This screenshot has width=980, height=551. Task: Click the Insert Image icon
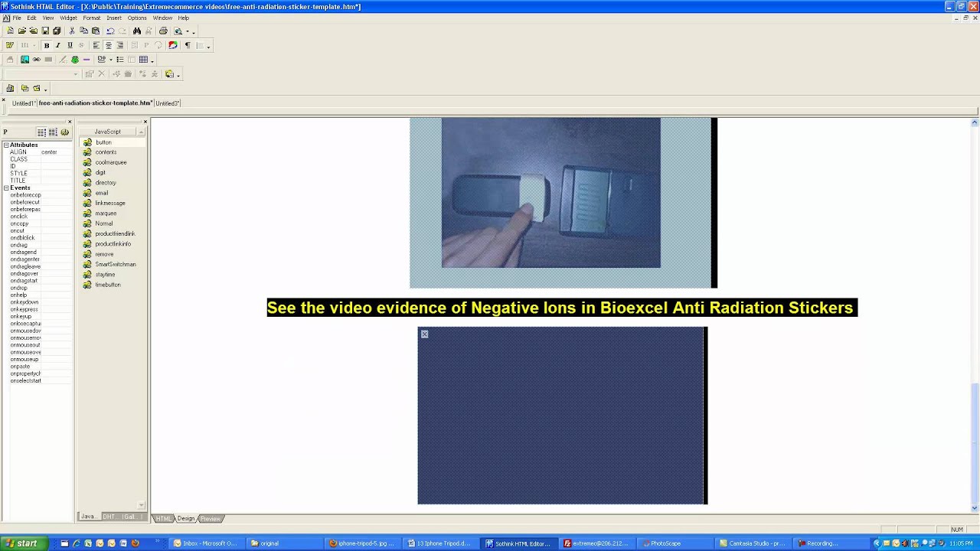pyautogui.click(x=24, y=60)
